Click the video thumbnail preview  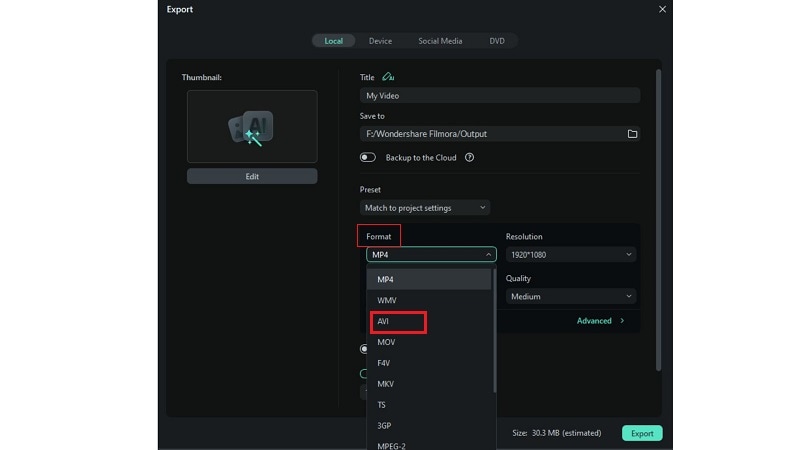(252, 127)
